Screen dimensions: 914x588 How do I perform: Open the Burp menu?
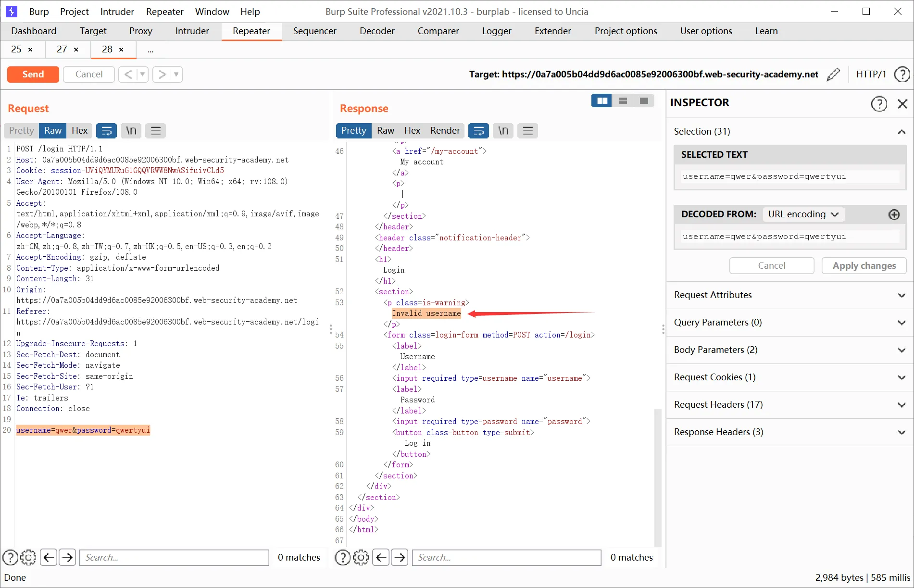tap(39, 12)
